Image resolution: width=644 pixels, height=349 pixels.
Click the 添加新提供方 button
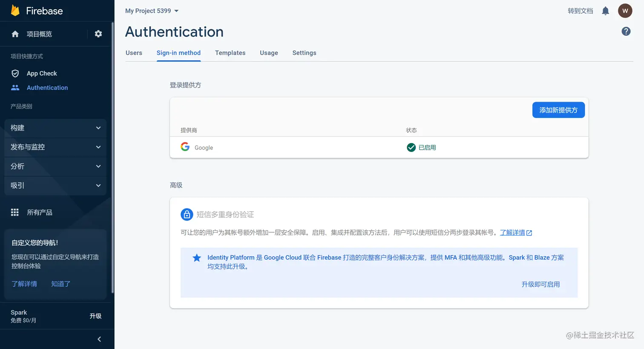coord(558,110)
